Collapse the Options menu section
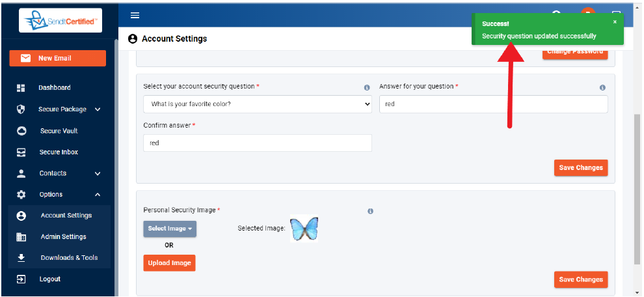Viewport: 644px width, 297px height. (98, 195)
